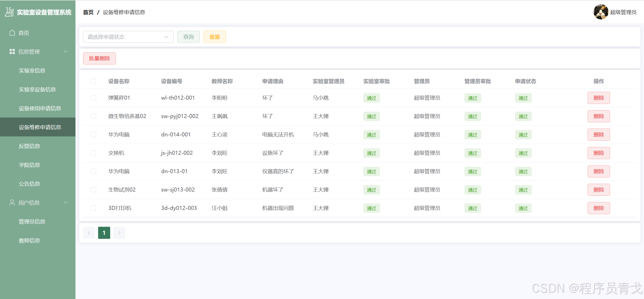Open the 请选择申请状态 dropdown
This screenshot has height=299, width=644.
[x=128, y=37]
